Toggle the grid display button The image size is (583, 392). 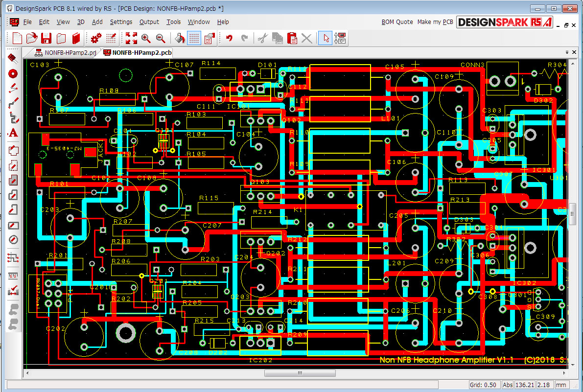point(194,38)
